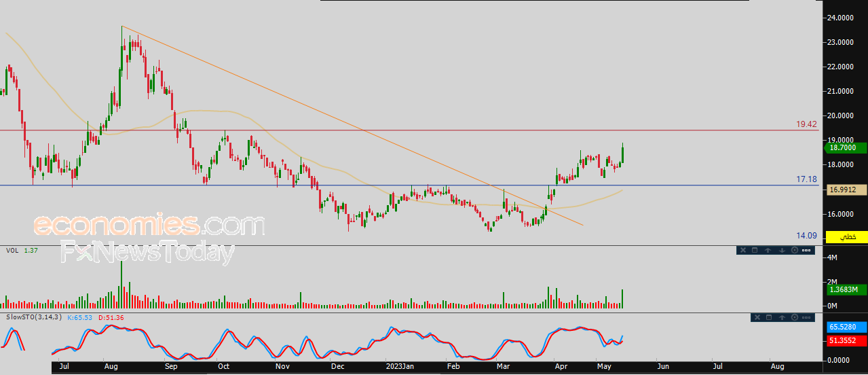Click the Nov time axis label

(x=283, y=367)
